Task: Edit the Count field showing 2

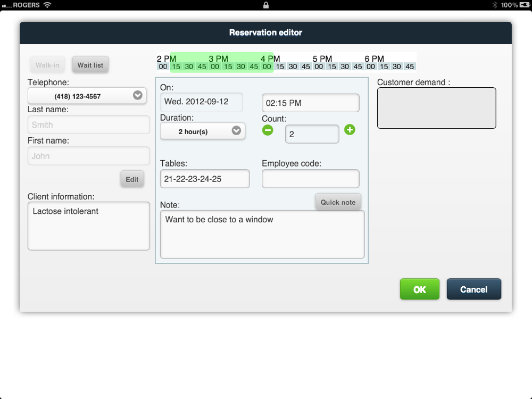Action: [312, 134]
